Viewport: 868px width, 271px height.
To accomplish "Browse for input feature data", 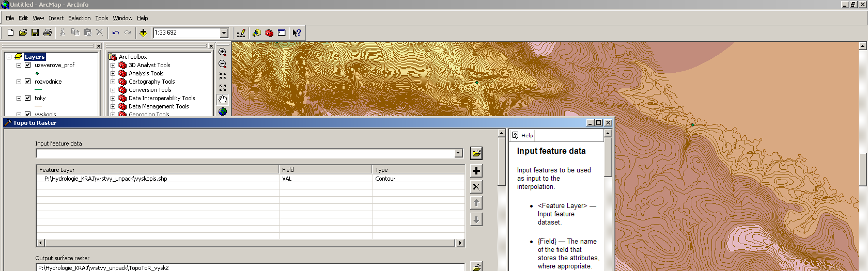I will 476,153.
